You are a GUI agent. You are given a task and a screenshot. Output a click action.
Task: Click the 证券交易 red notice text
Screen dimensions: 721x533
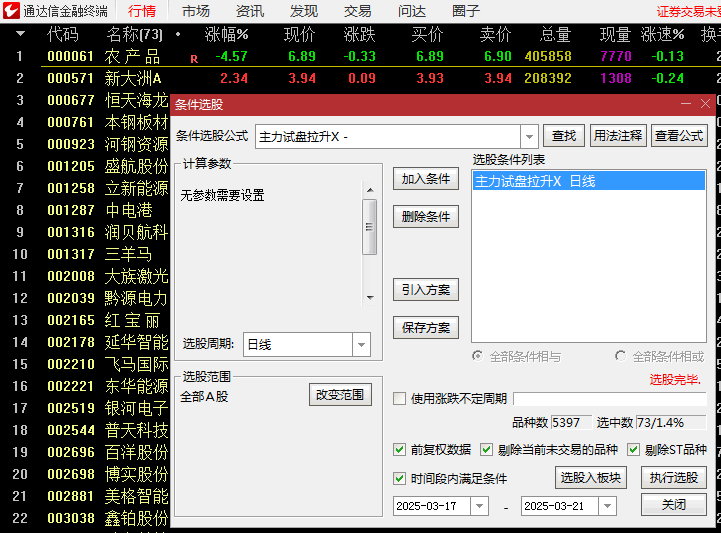tap(688, 11)
